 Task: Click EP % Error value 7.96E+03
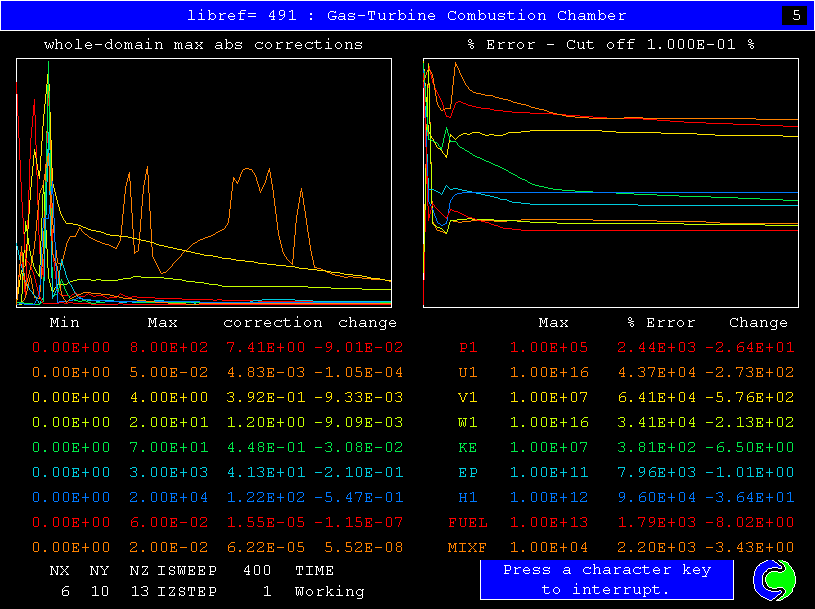pyautogui.click(x=656, y=472)
